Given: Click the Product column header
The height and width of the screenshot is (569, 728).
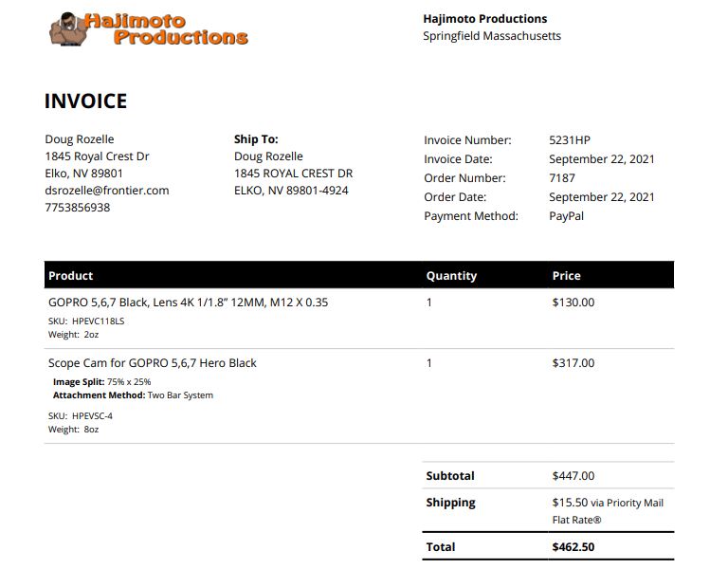Looking at the screenshot, I should click(x=70, y=275).
